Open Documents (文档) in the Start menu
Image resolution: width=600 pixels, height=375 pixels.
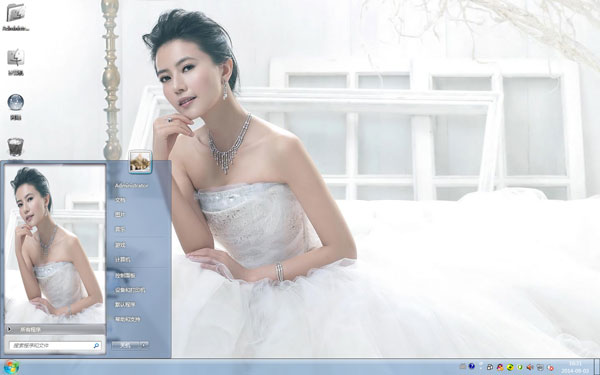[x=120, y=200]
